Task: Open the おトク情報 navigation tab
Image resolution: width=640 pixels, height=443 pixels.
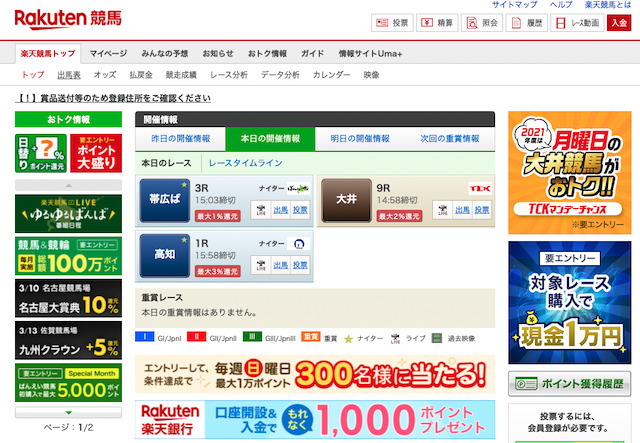Action: pyautogui.click(x=267, y=53)
